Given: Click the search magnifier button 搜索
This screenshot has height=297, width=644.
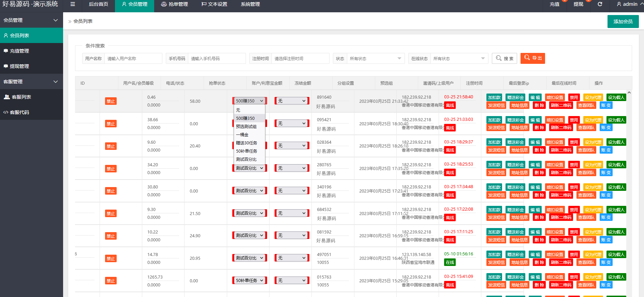Looking at the screenshot, I should 504,58.
